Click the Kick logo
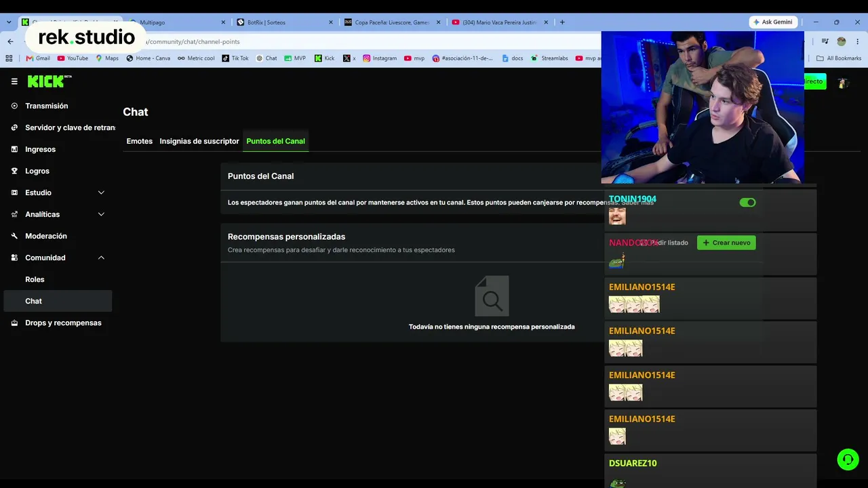This screenshot has height=488, width=868. pyautogui.click(x=50, y=81)
